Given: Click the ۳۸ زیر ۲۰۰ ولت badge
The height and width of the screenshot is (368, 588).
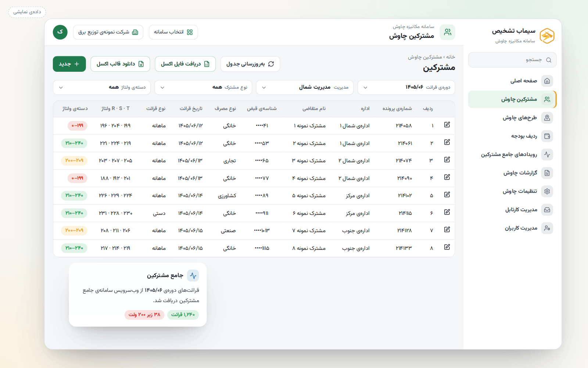Looking at the screenshot, I should tap(144, 315).
